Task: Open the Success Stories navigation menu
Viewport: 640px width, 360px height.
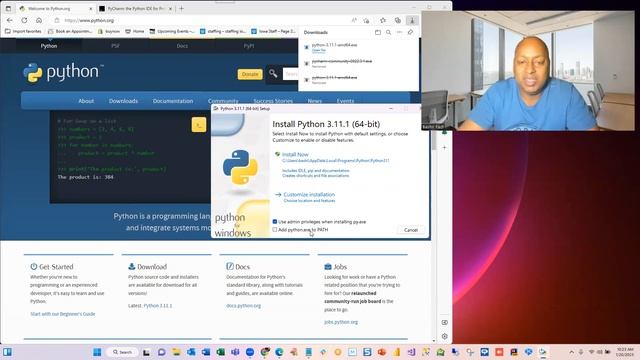Action: (x=273, y=101)
